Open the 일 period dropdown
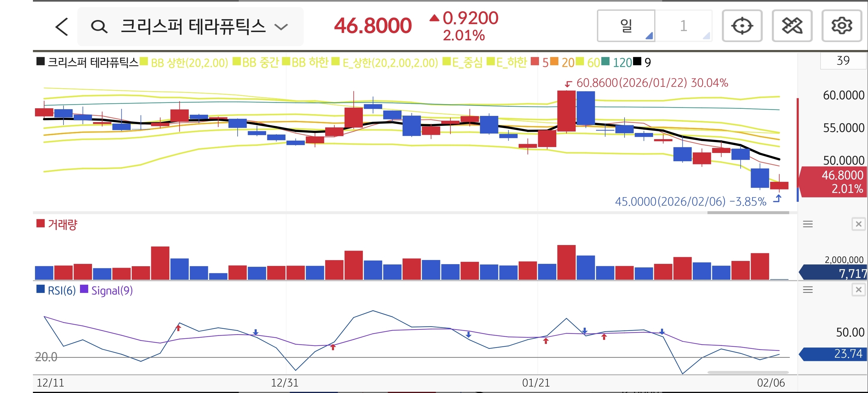 (626, 26)
